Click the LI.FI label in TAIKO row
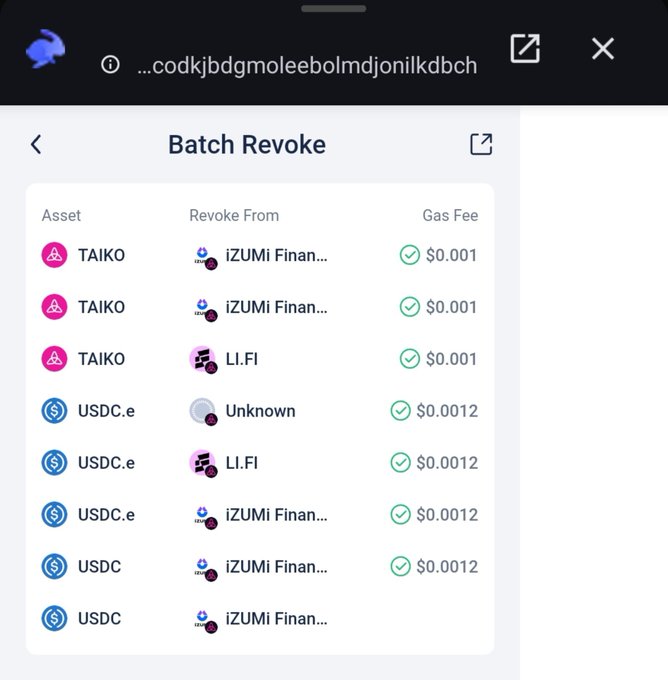The image size is (668, 680). [242, 359]
